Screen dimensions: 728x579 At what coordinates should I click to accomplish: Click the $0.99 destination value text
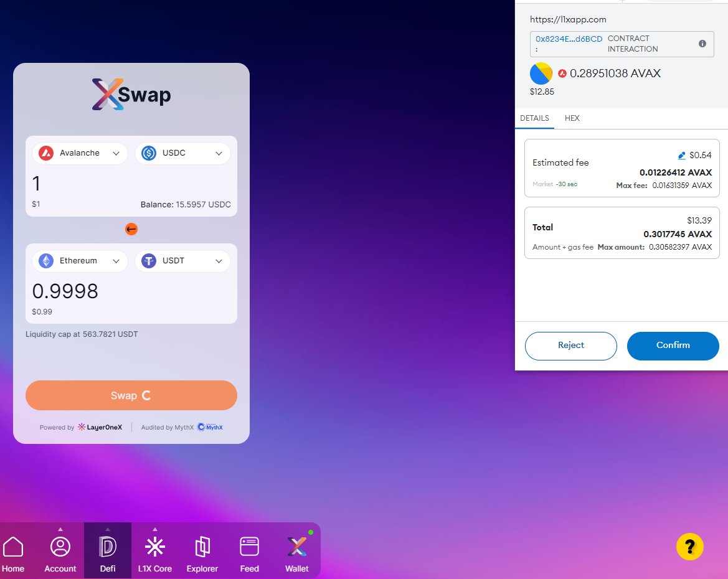tap(42, 311)
